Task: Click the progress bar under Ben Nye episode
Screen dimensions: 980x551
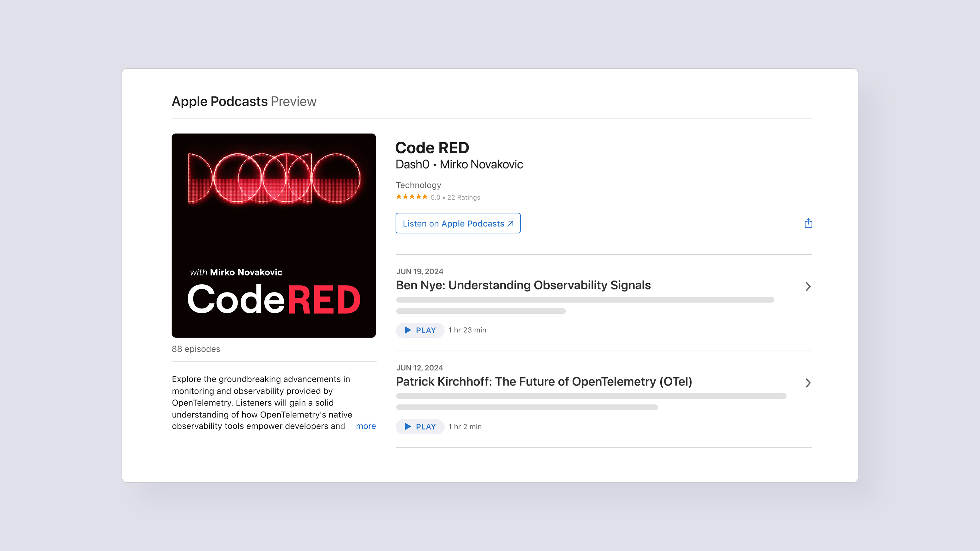Action: [x=585, y=300]
